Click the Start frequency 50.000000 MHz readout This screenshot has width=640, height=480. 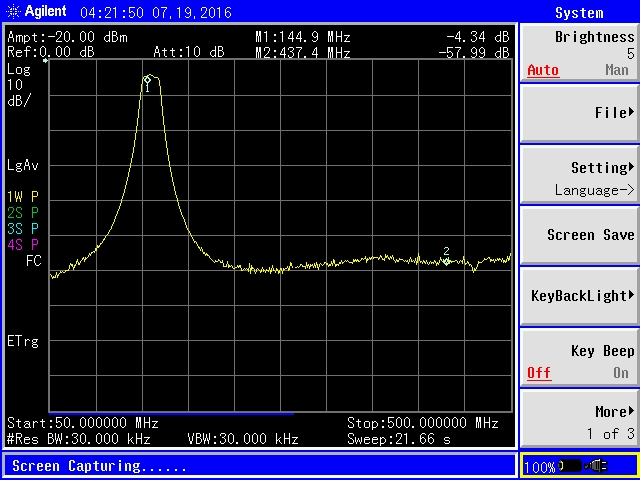point(83,423)
